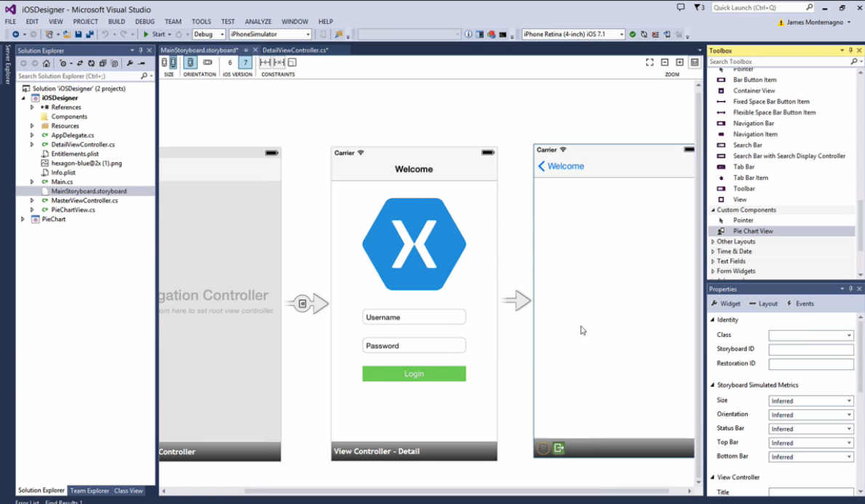Collapse the Custom Components toolbox group
The width and height of the screenshot is (865, 504).
(713, 210)
